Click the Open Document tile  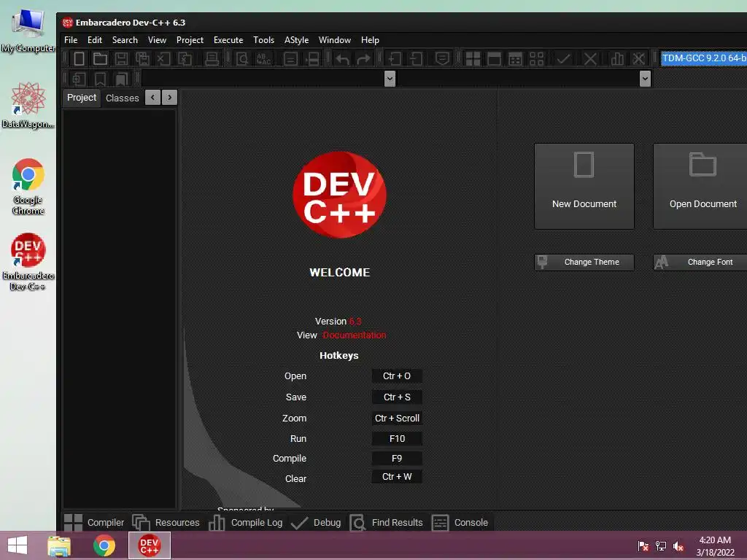point(700,186)
